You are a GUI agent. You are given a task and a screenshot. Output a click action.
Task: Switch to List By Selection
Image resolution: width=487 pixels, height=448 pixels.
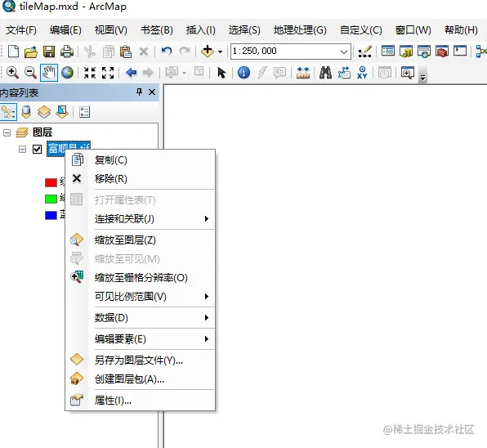(x=62, y=112)
